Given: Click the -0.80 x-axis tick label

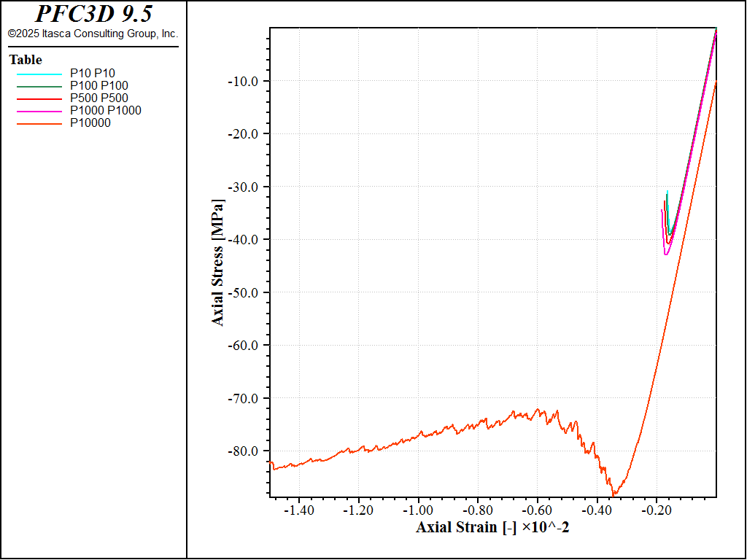Looking at the screenshot, I should [x=478, y=510].
